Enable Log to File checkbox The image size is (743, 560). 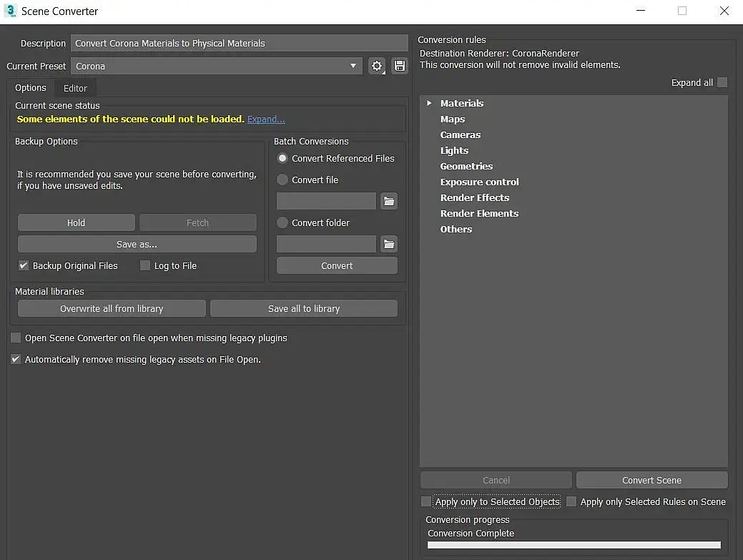(145, 265)
